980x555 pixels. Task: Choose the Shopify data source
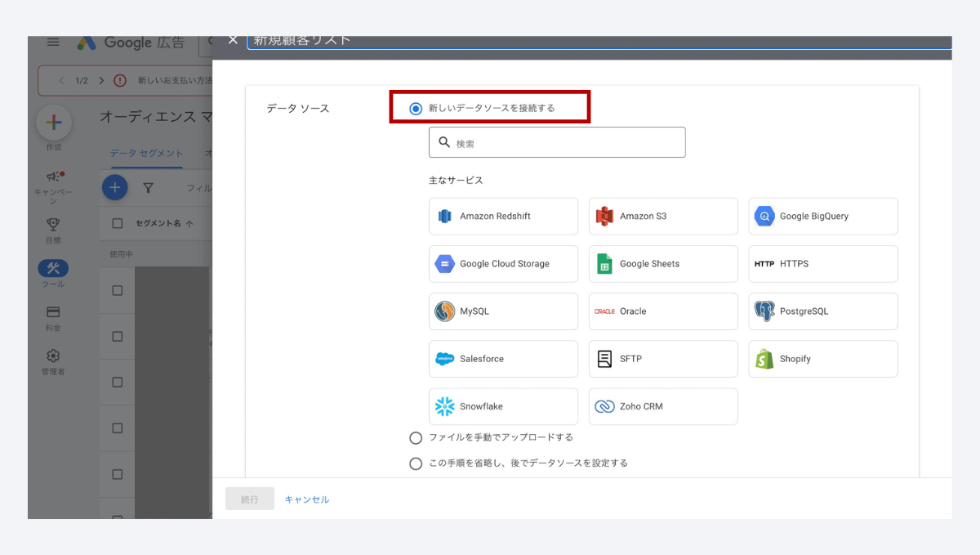point(823,359)
